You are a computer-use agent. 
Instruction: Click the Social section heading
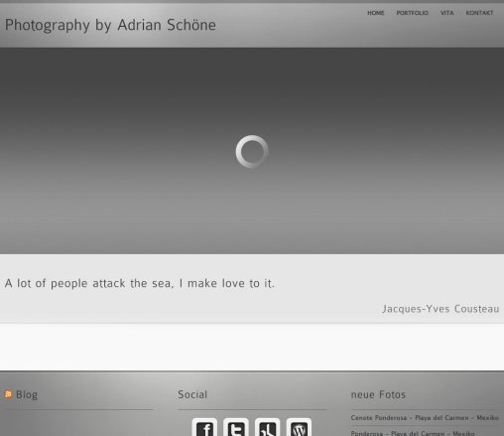(192, 394)
